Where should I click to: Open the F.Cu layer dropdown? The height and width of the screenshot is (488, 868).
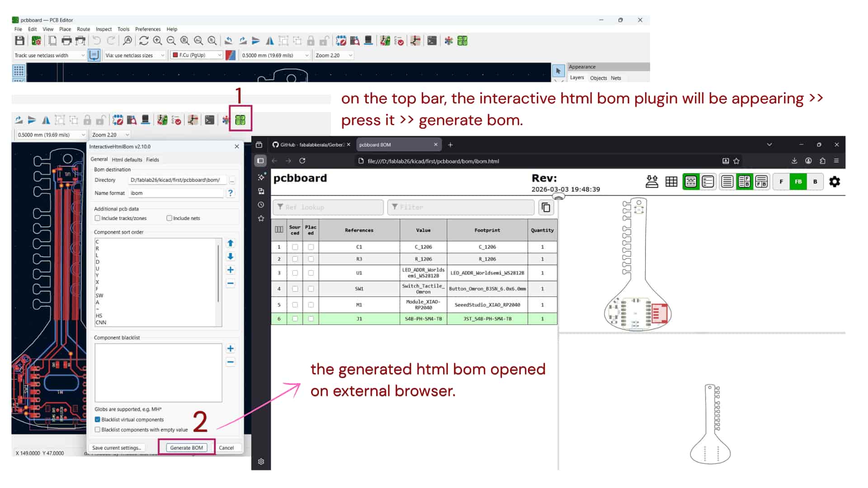(197, 55)
